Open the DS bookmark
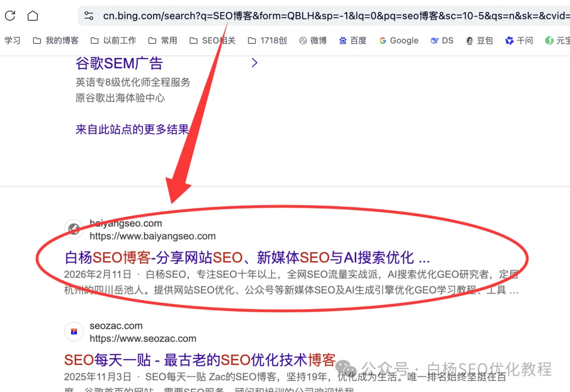570x392 pixels. coord(442,41)
